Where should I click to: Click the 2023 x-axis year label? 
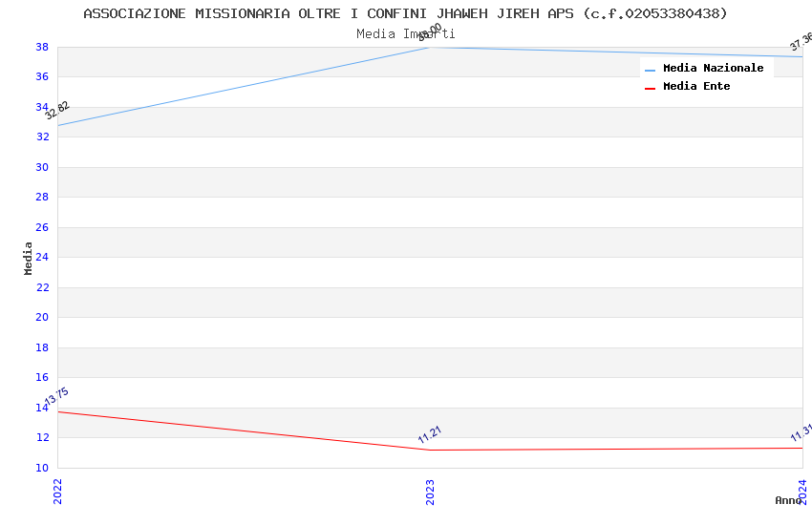point(430,492)
